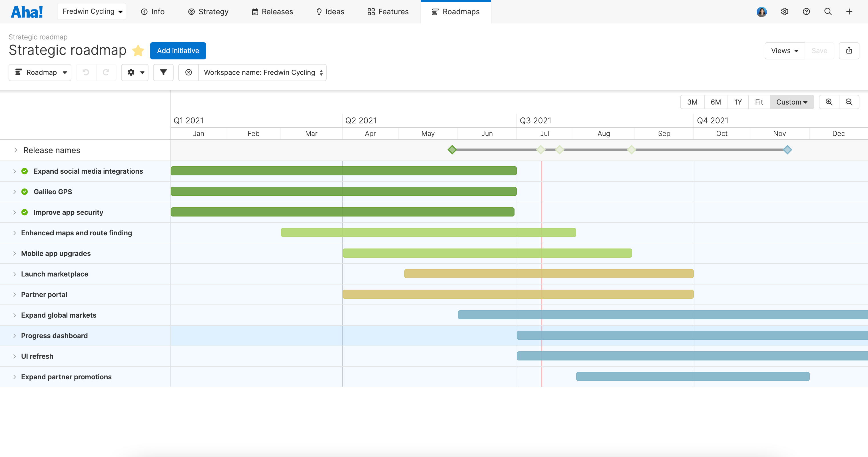Click the redo icon in the toolbar

pos(106,72)
